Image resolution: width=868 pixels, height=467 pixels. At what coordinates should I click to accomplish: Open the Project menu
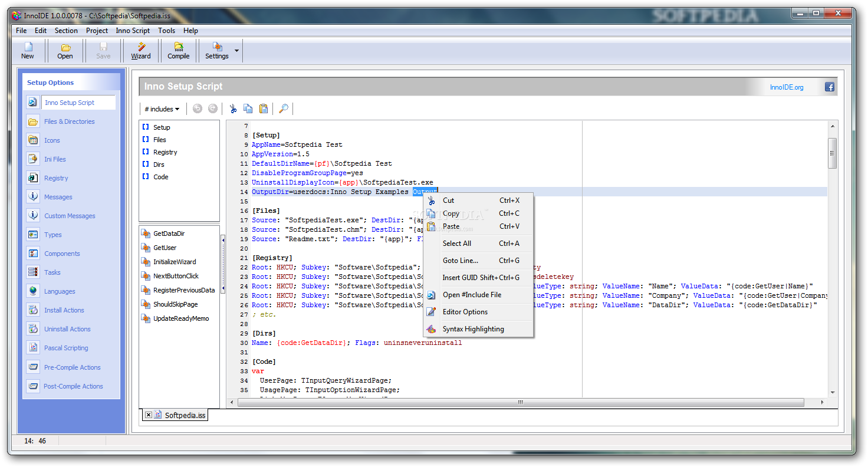97,31
